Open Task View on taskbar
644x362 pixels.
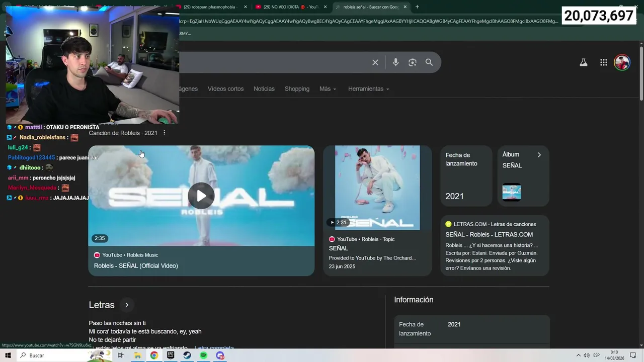point(121,355)
